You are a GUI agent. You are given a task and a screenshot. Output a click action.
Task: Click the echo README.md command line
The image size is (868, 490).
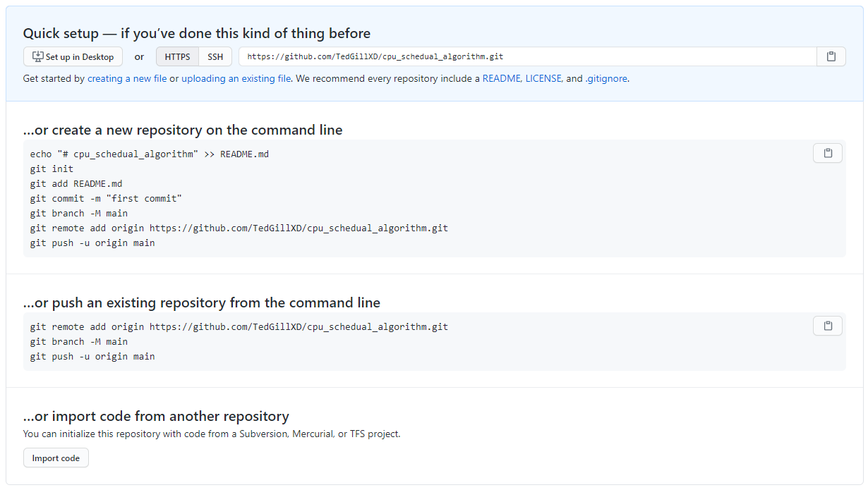(150, 154)
